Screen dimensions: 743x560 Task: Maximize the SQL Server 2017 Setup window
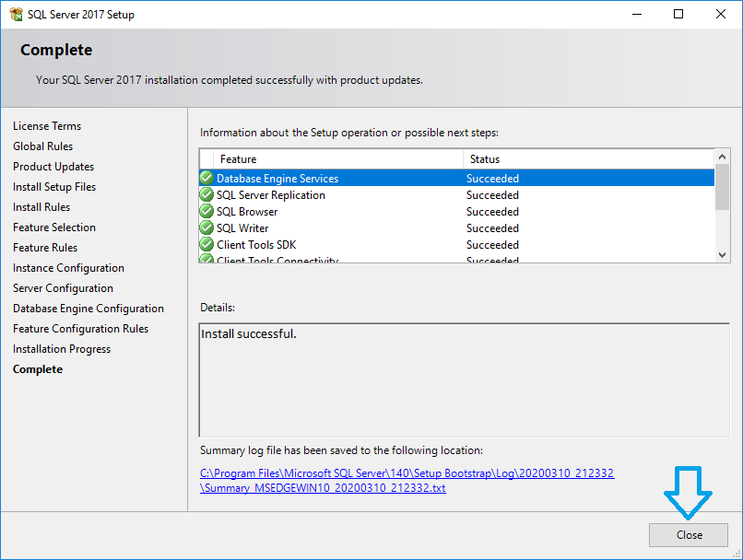(x=678, y=15)
